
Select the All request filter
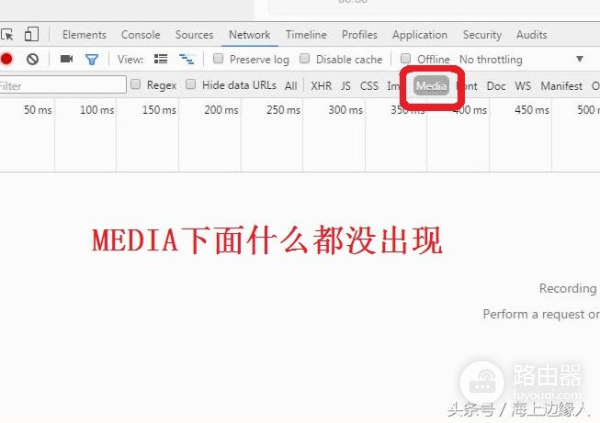point(291,86)
